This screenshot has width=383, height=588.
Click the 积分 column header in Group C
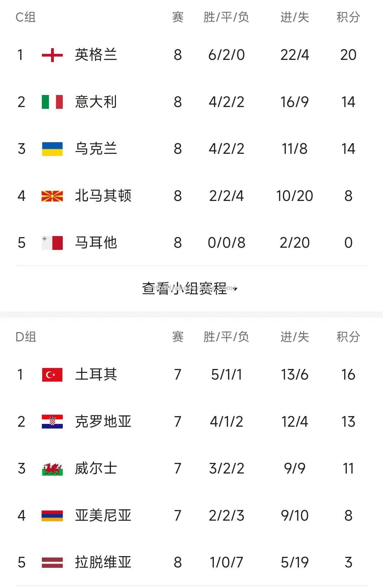tap(348, 17)
